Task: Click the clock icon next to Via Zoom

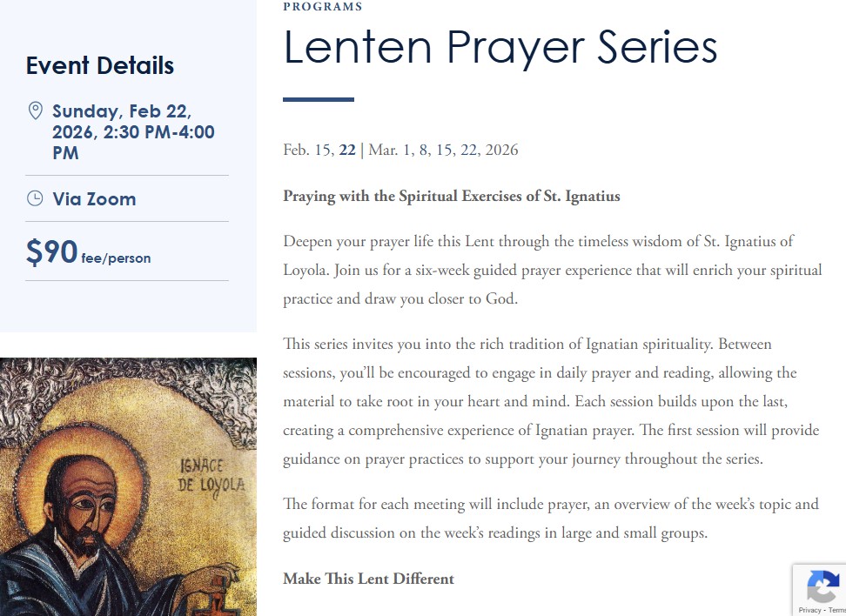Action: [x=35, y=198]
